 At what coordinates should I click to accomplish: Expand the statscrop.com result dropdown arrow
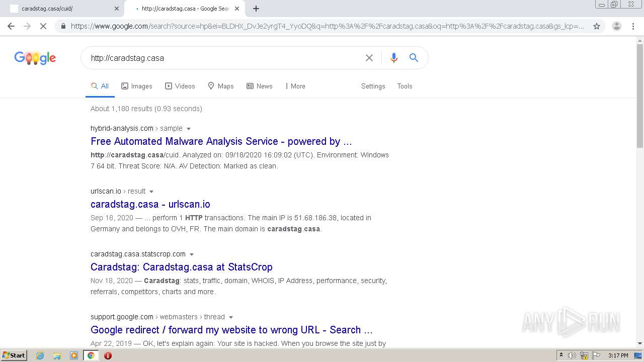(192, 254)
